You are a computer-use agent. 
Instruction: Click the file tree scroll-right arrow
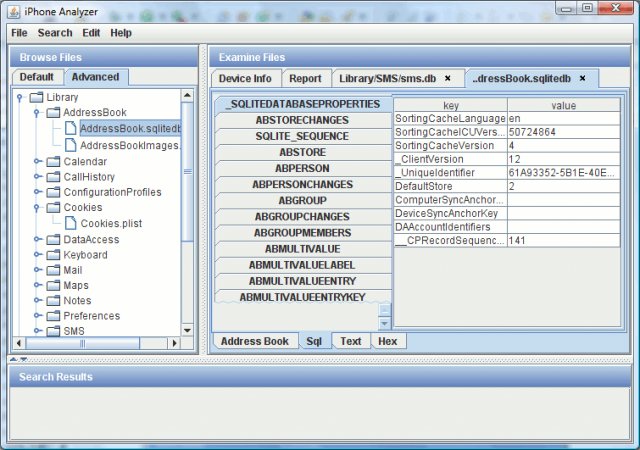[174, 343]
